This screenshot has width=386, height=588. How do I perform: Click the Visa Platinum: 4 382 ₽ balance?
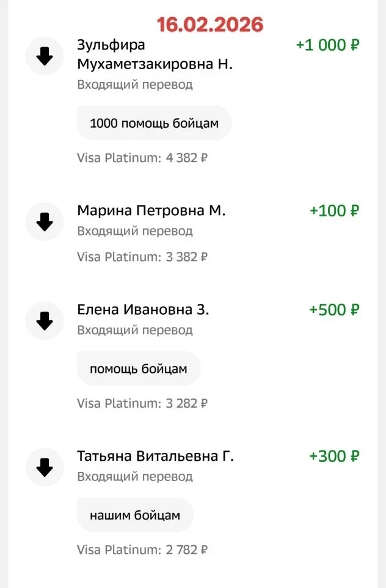[x=142, y=158]
